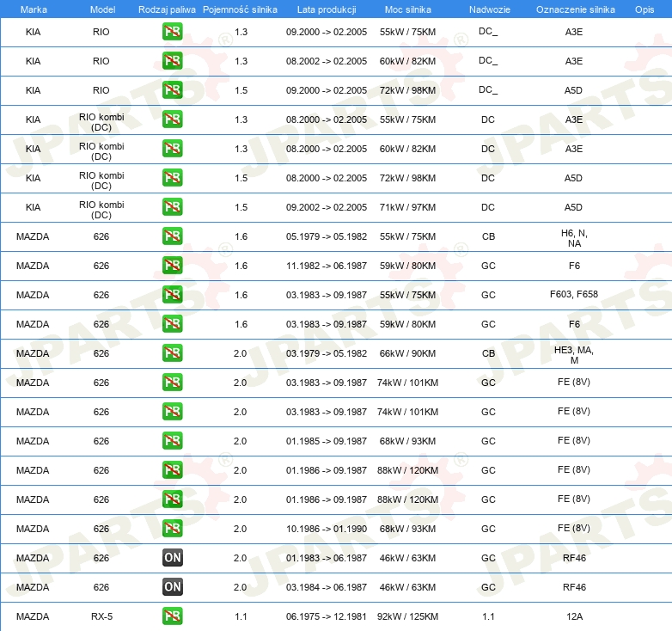The image size is (672, 631).
Task: Select production years 05.1979 -> 05.1982
Action: (x=327, y=236)
